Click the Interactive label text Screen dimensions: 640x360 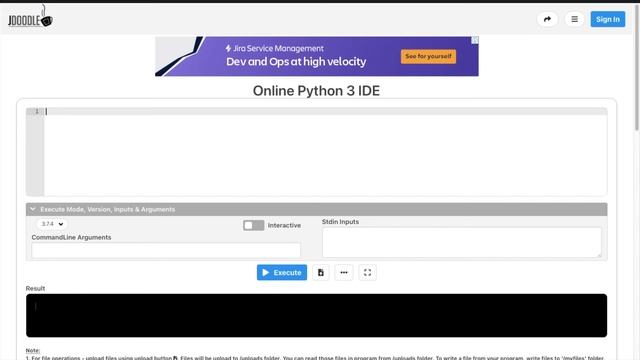click(284, 225)
